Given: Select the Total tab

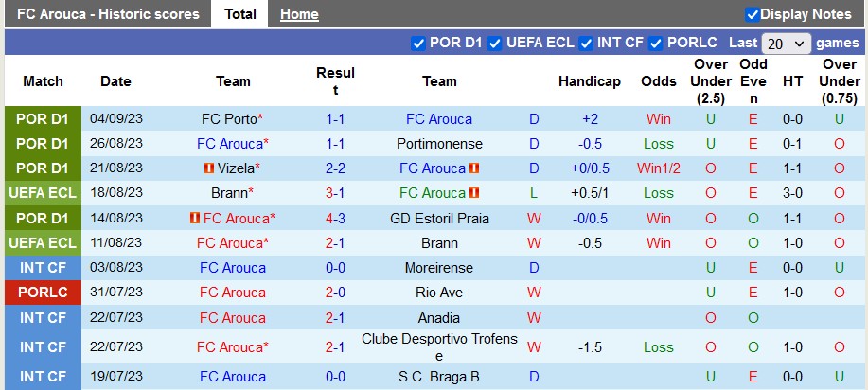Looking at the screenshot, I should tap(240, 14).
